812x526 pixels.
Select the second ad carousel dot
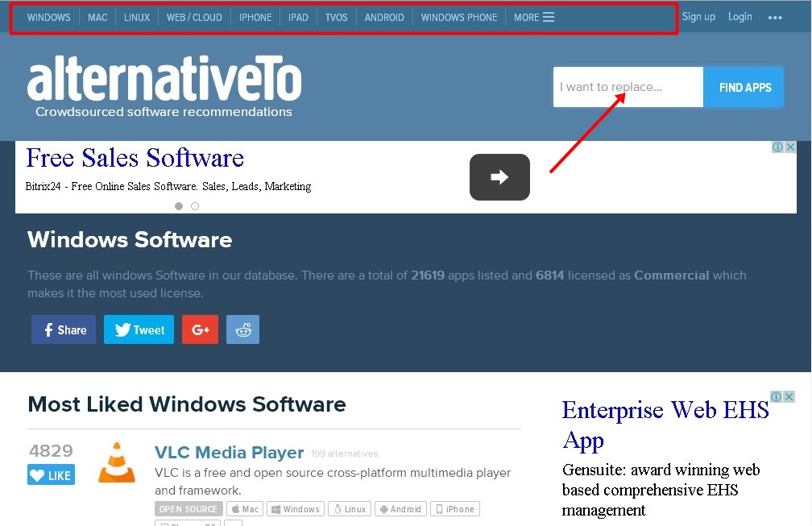tap(195, 206)
